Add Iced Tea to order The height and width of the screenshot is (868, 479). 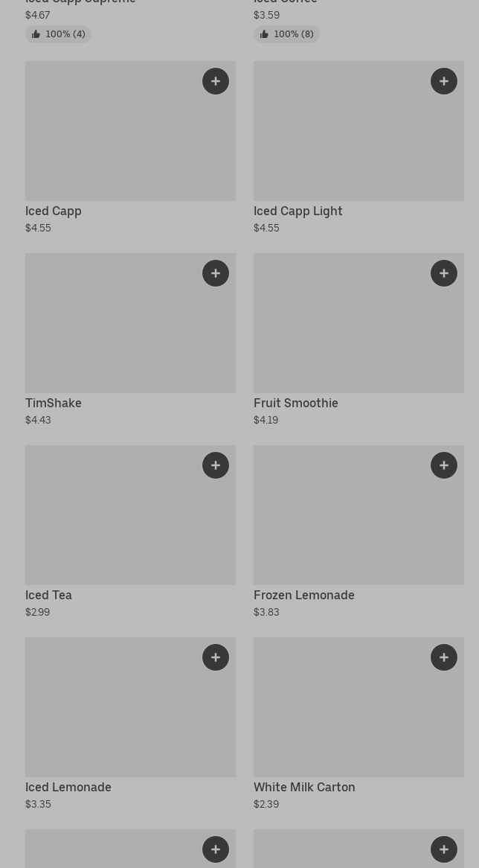pos(216,465)
